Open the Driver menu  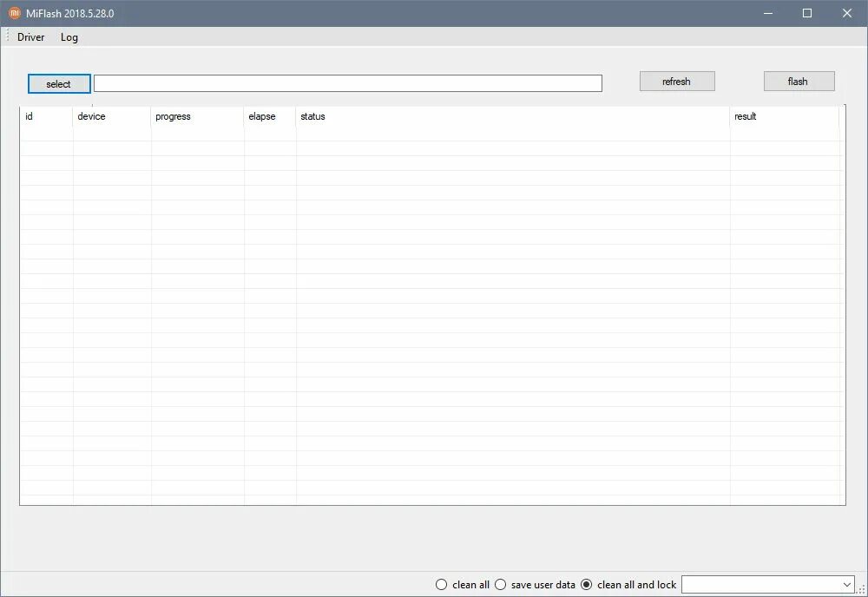coord(30,37)
